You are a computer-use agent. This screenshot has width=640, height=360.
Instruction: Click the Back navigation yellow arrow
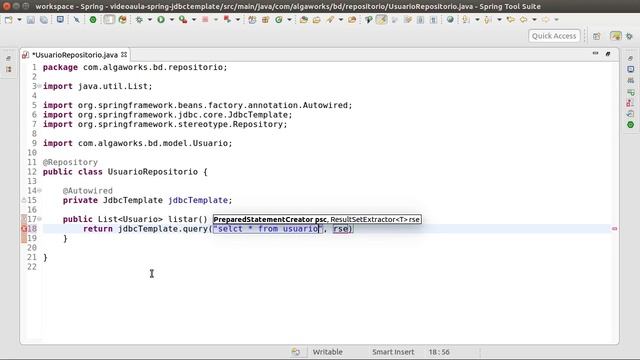click(x=524, y=20)
